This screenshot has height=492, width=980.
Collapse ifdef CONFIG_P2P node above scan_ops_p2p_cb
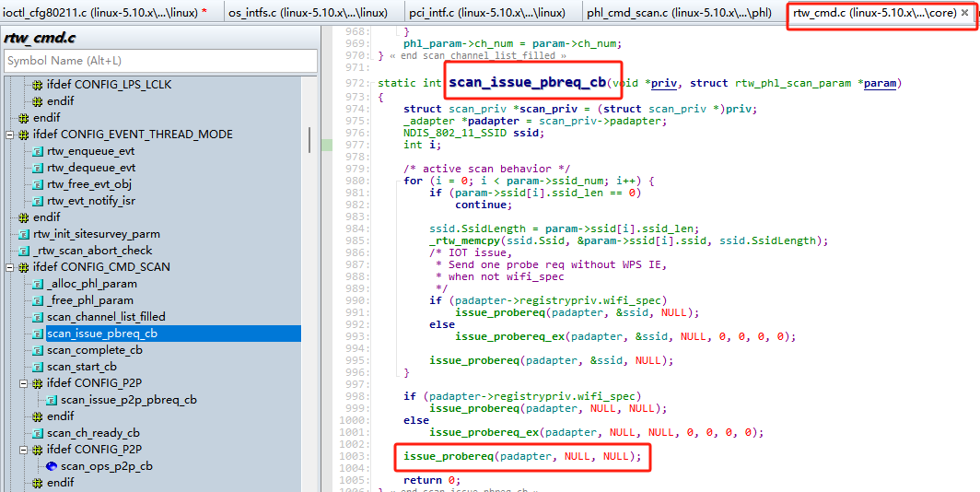23,450
